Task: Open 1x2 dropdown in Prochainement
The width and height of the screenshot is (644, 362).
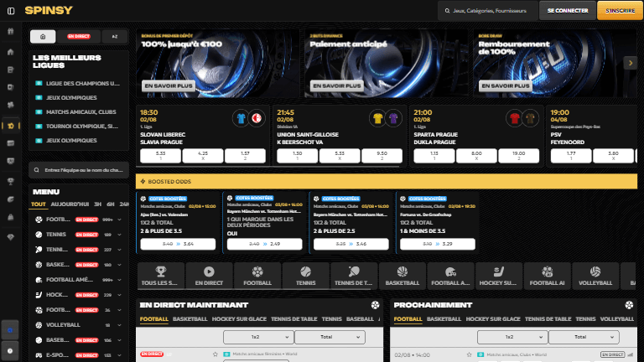Action: (512, 337)
